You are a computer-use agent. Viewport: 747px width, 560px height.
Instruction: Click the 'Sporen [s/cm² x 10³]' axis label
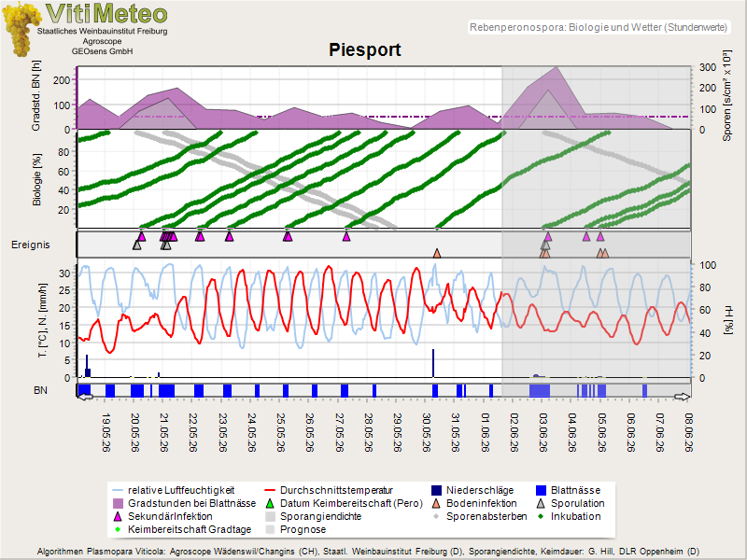click(726, 95)
